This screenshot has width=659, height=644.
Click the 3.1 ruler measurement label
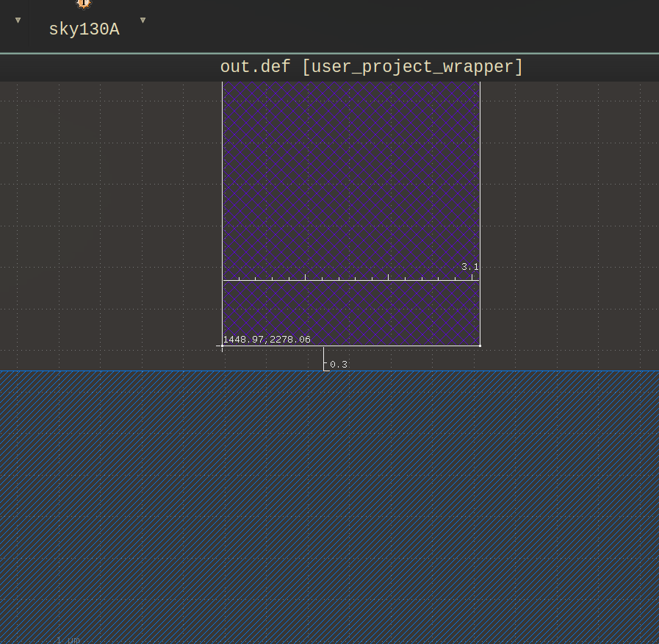coord(469,266)
